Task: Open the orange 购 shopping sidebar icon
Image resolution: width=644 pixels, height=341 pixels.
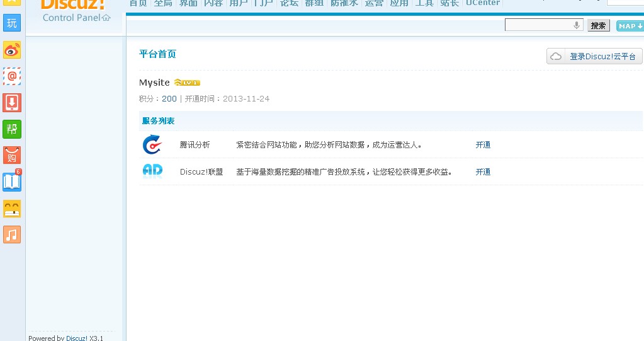Action: [12, 156]
